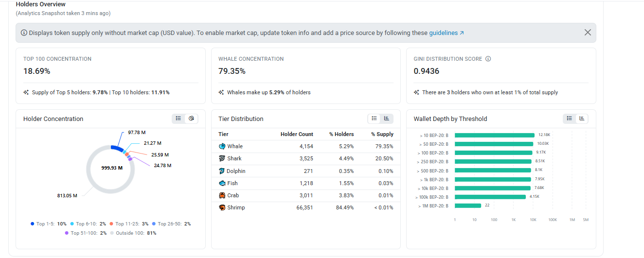Click the Dolphin tier icon
Image resolution: width=644 pixels, height=258 pixels.
[222, 171]
